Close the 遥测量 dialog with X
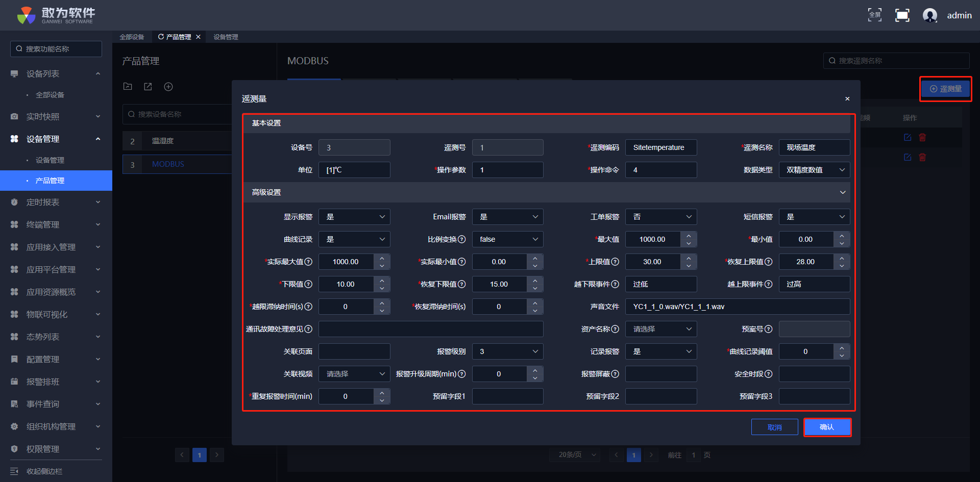This screenshot has height=482, width=980. click(x=847, y=99)
